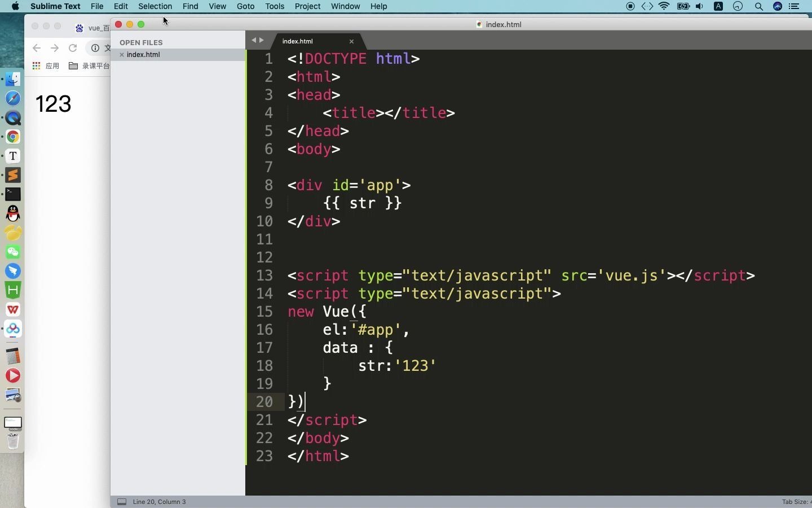Open the View menu

pos(218,6)
